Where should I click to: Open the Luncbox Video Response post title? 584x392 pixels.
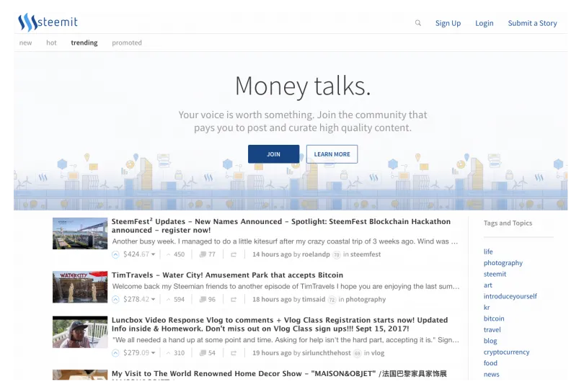click(280, 324)
